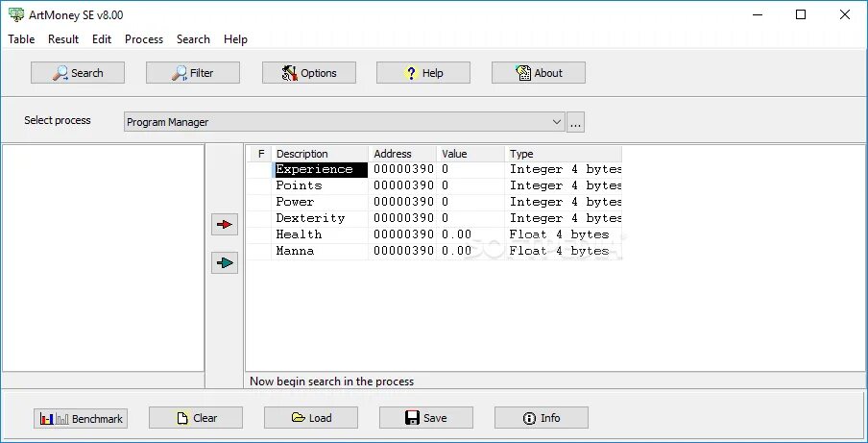868x443 pixels.
Task: Click the Address cell of Points row
Action: [x=403, y=185]
